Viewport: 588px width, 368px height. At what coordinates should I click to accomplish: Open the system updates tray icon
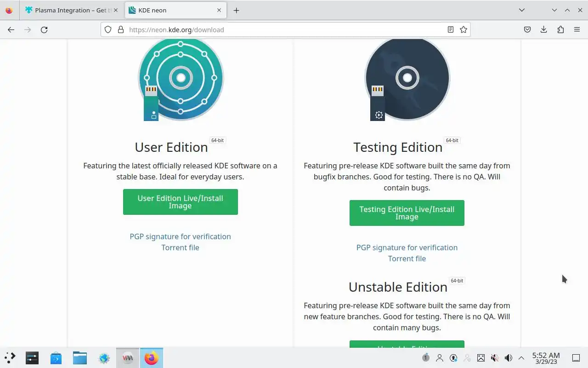click(x=453, y=357)
